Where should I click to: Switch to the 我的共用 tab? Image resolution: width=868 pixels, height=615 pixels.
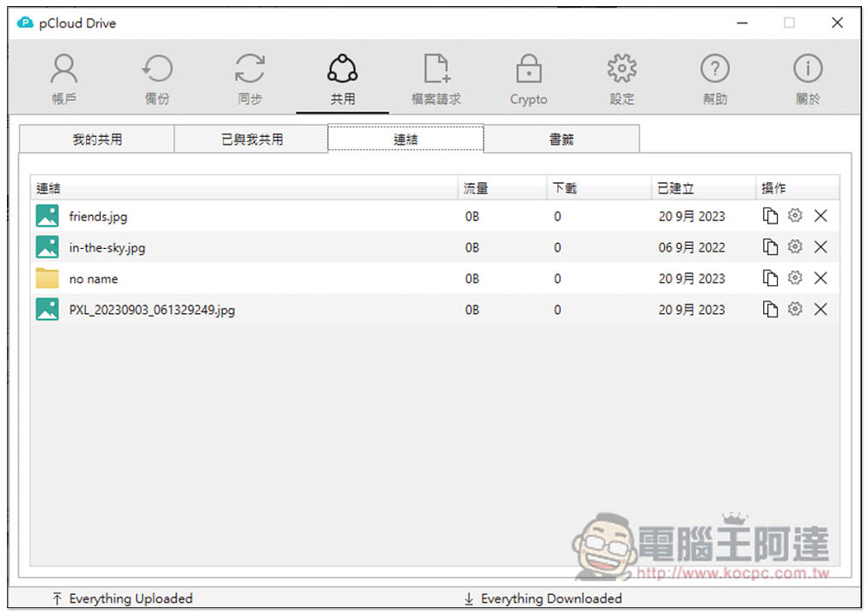click(97, 139)
